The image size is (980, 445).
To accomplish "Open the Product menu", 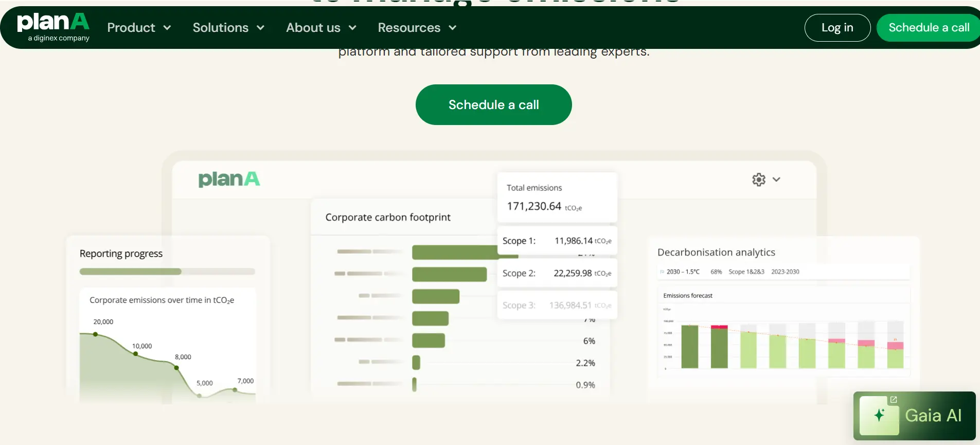I will coord(139,28).
